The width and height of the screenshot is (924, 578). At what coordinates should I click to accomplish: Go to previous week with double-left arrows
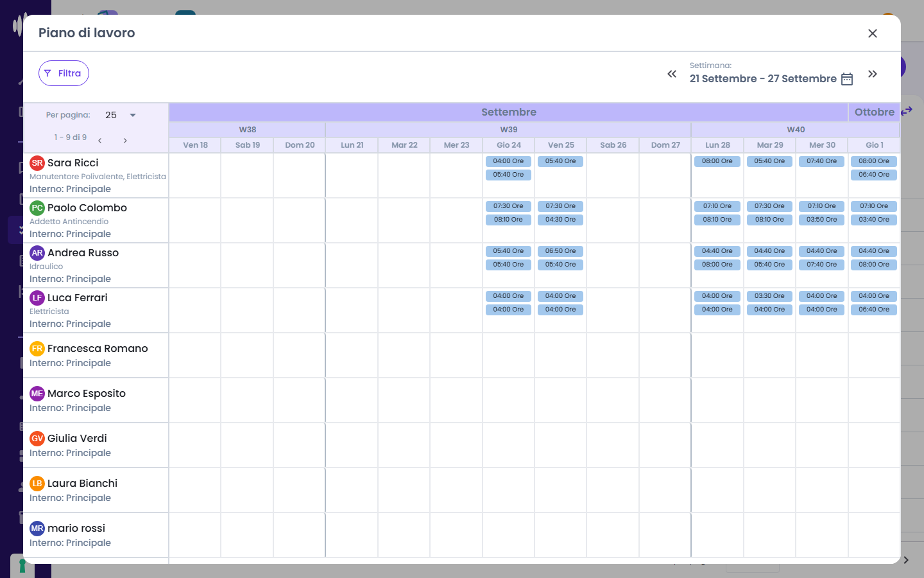tap(672, 74)
